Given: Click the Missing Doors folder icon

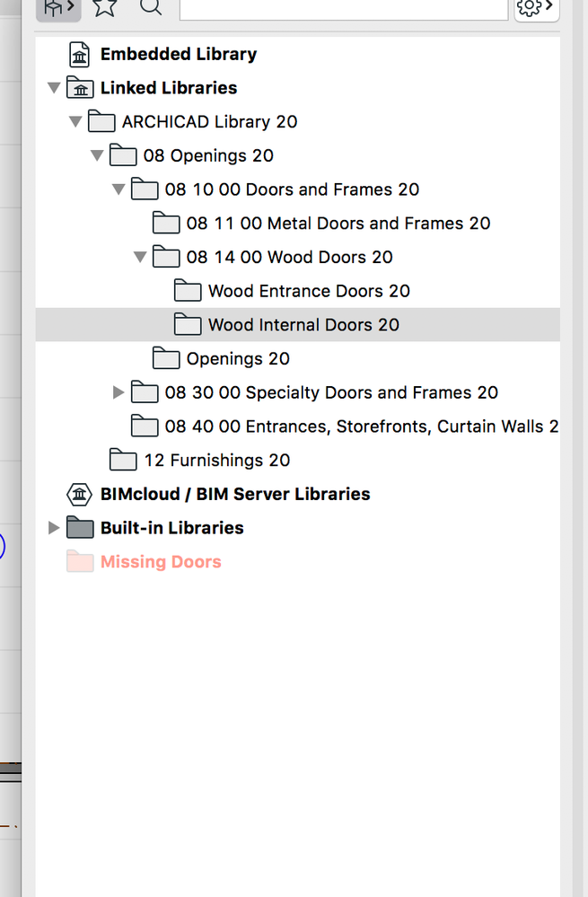Looking at the screenshot, I should pos(79,561).
